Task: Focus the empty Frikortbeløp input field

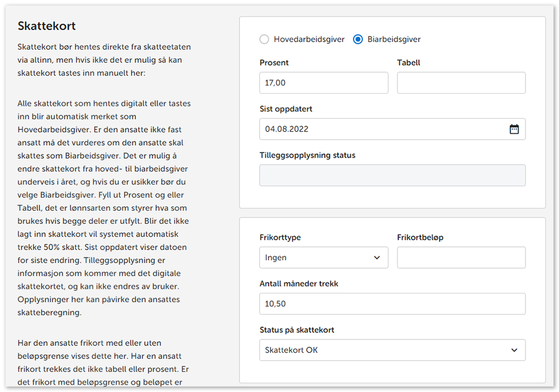Action: tap(461, 257)
